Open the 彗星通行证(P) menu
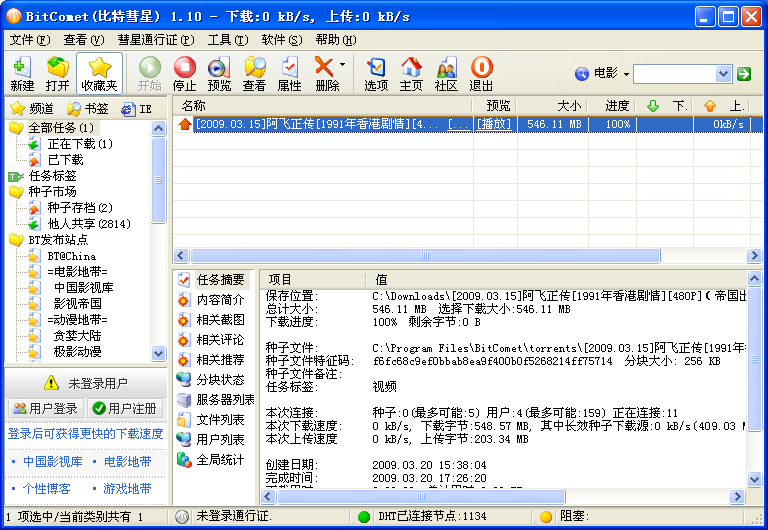 156,40
